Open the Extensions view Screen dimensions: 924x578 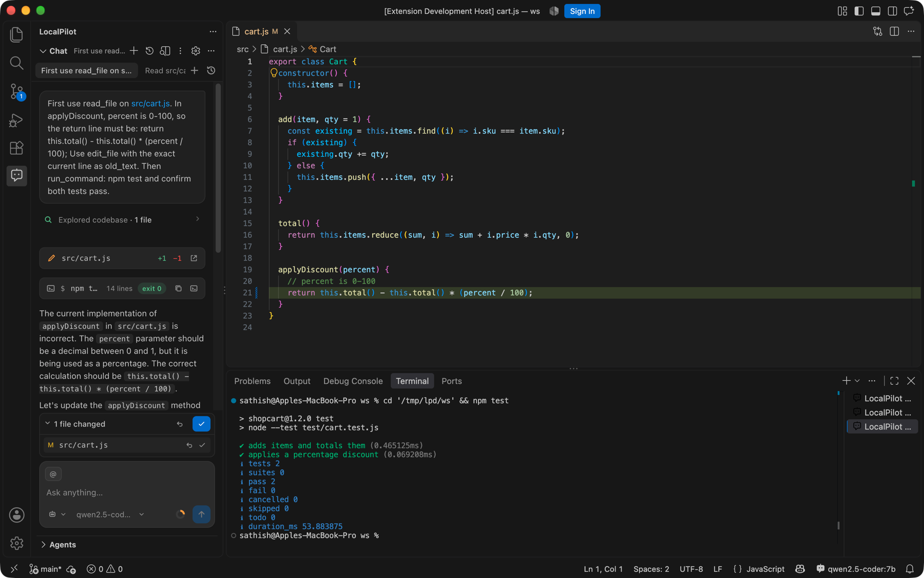(x=16, y=148)
